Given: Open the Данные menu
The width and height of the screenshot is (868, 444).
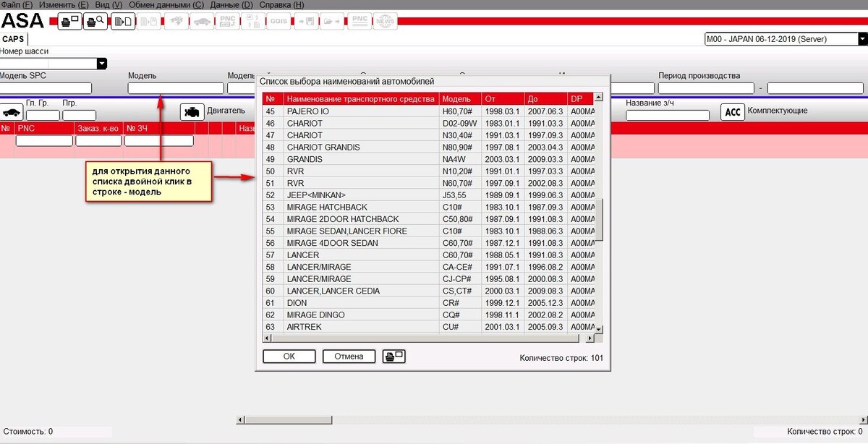Looking at the screenshot, I should [x=231, y=4].
